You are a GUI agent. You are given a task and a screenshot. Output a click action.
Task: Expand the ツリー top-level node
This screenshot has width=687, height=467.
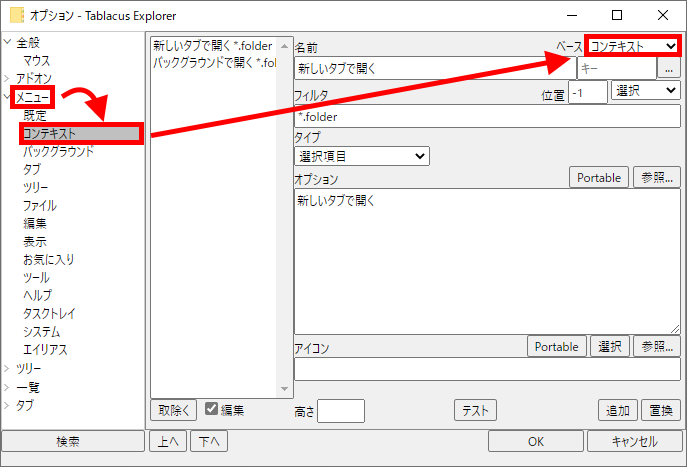(7, 369)
